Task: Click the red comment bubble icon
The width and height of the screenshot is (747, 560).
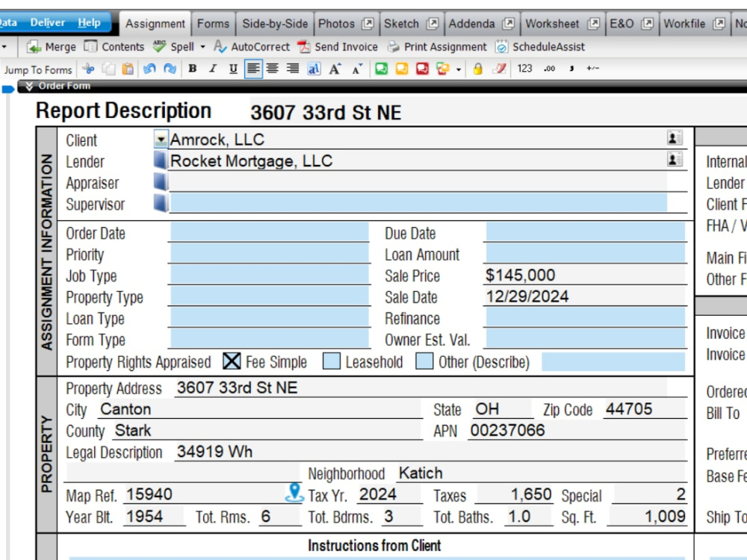Action: pos(422,69)
